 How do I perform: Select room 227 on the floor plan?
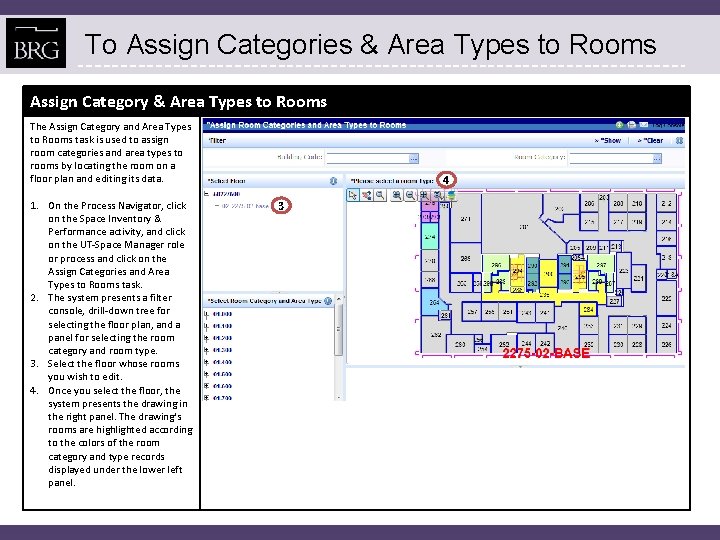(614, 302)
